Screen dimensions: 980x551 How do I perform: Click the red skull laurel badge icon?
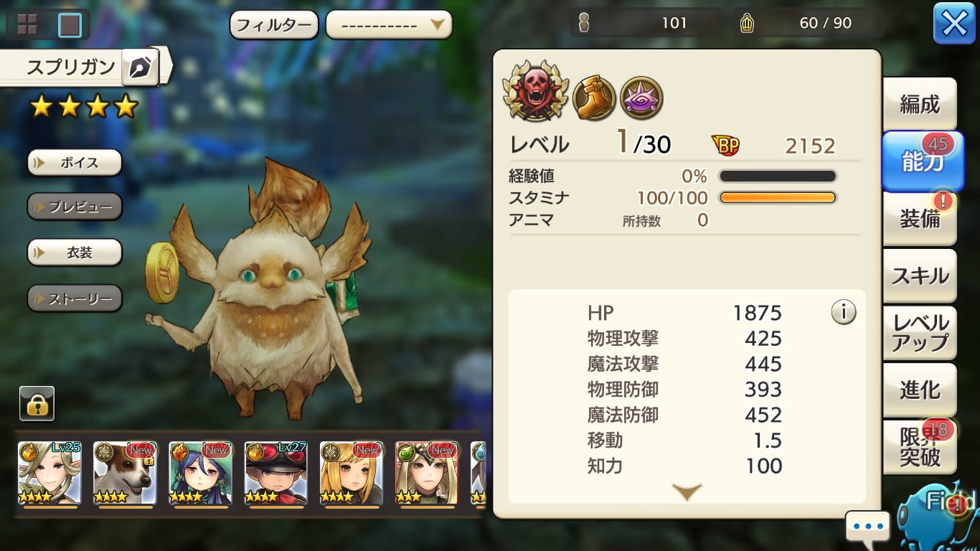(x=536, y=91)
